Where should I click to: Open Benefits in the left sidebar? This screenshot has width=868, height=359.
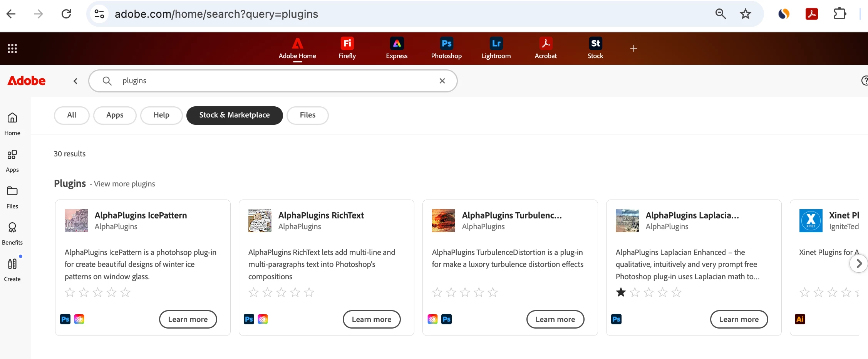pos(12,234)
